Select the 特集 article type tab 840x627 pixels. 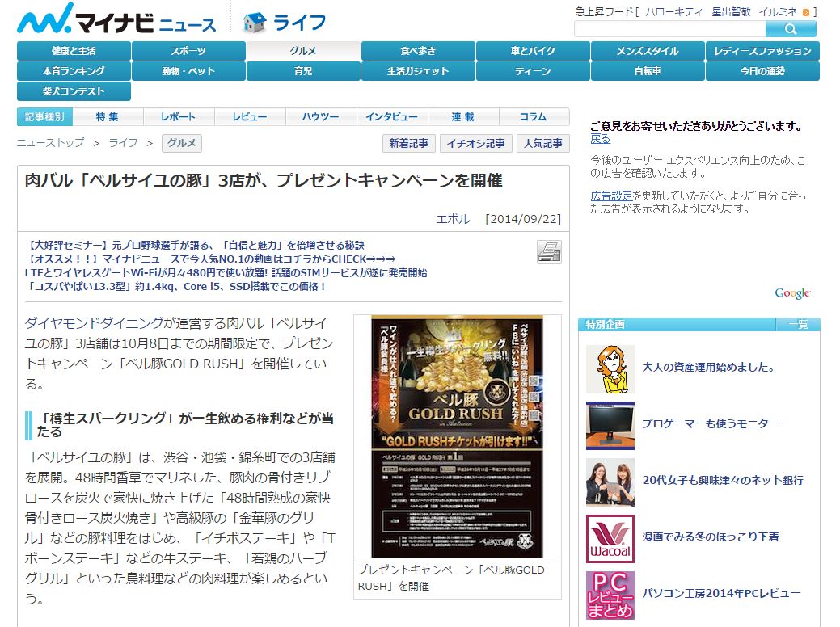pyautogui.click(x=108, y=116)
